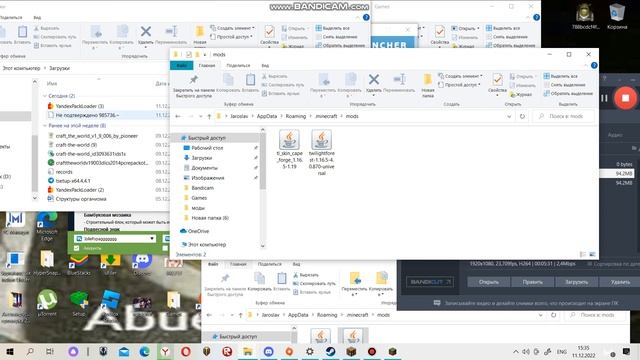640x360 pixels.
Task: Open the Mail app from the taskbar
Action: pos(124,351)
